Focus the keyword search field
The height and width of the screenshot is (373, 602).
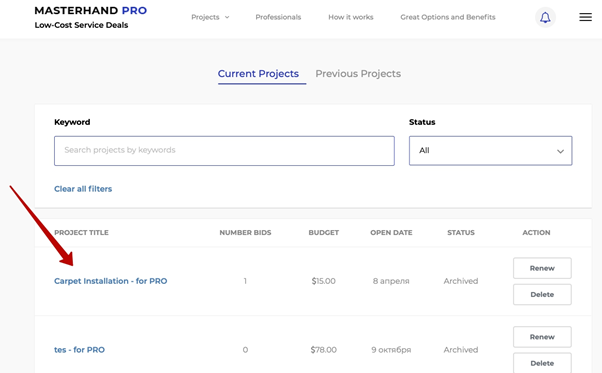[224, 150]
